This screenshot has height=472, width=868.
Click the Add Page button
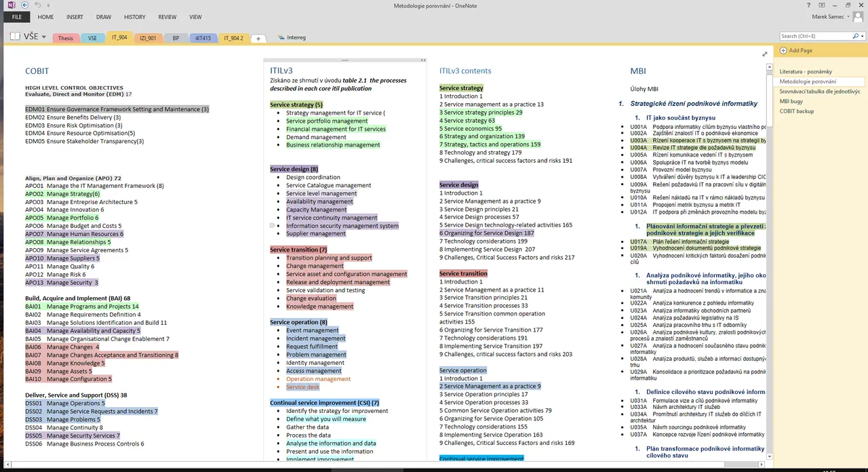coord(796,51)
